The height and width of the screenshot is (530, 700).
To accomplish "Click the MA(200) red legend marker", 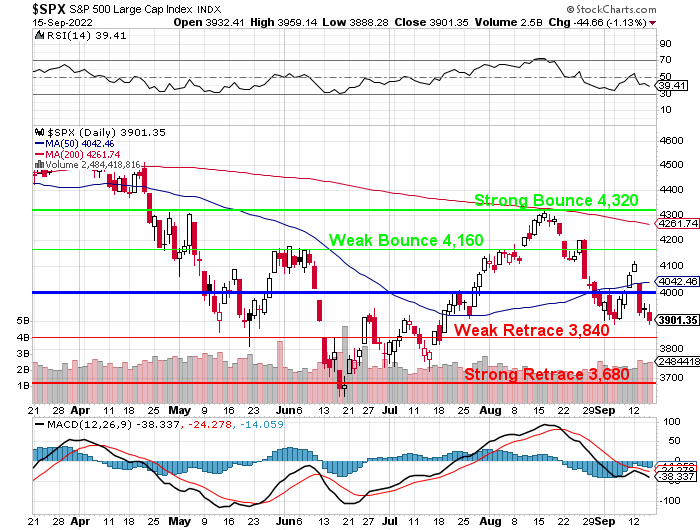I will pyautogui.click(x=38, y=154).
